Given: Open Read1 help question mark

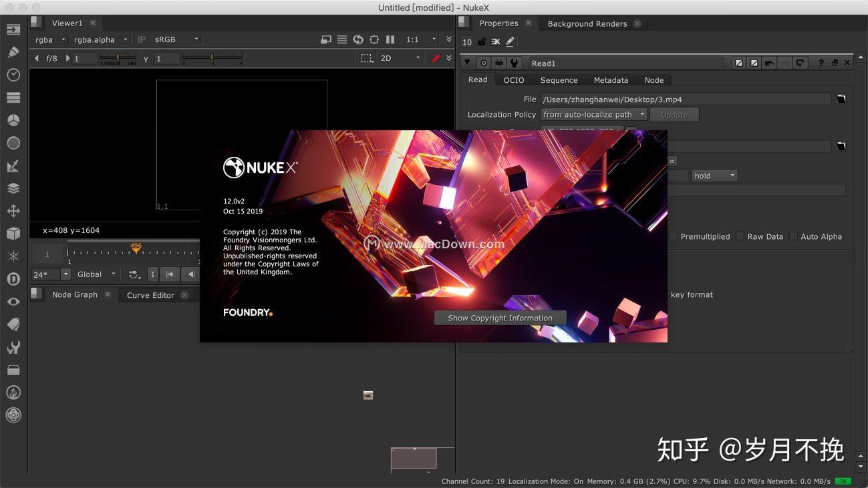Looking at the screenshot, I should 821,63.
